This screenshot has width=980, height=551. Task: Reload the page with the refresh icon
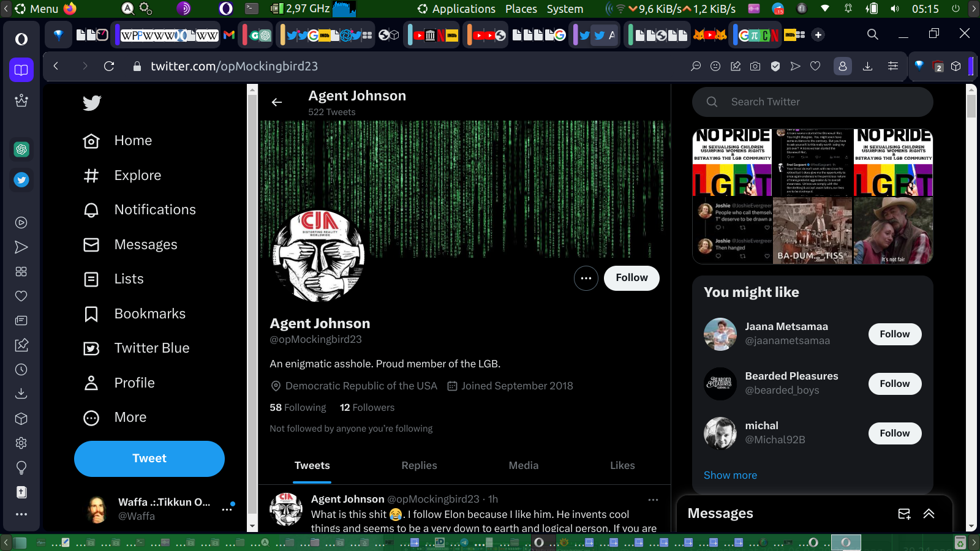click(x=109, y=66)
